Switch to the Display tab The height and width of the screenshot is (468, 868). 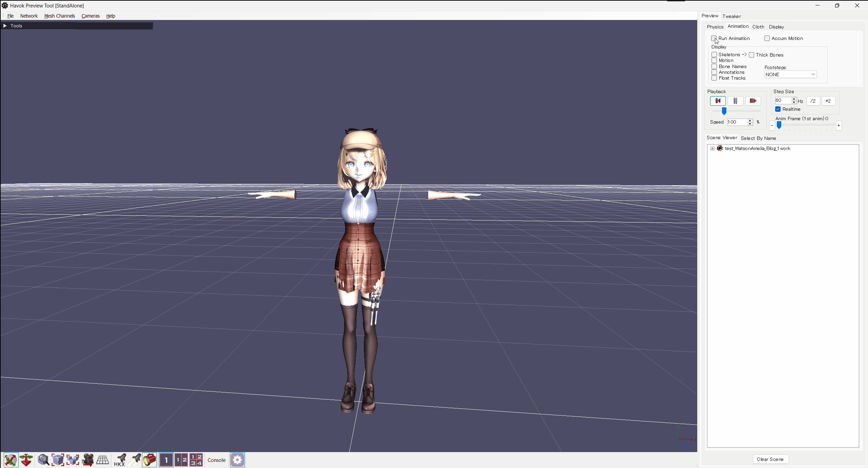point(776,27)
